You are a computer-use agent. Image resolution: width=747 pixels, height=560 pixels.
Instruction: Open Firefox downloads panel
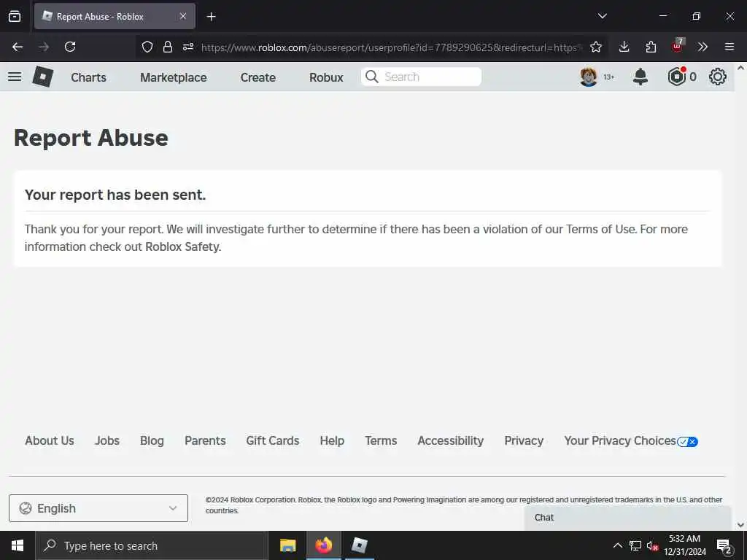624,47
